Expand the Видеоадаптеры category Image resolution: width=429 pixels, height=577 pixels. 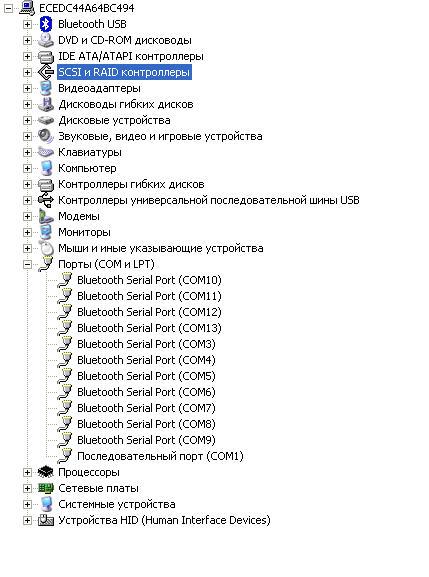point(27,88)
